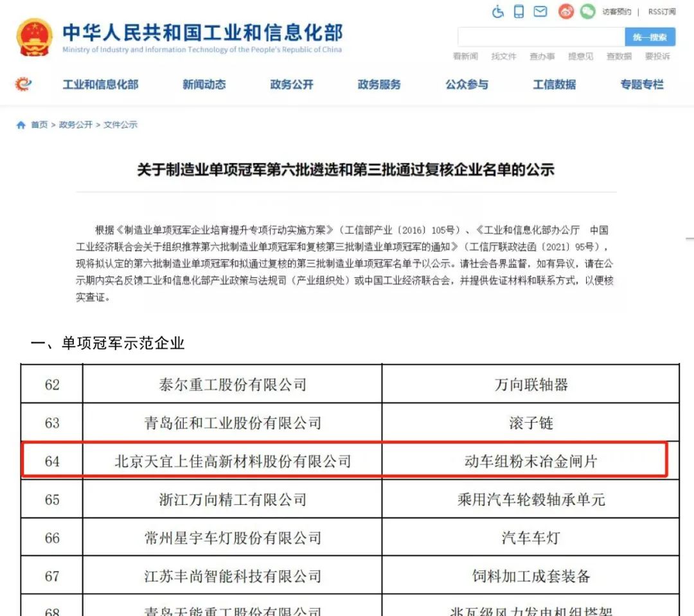The width and height of the screenshot is (694, 616).
Task: Select 查数据 quick link
Action: tap(619, 56)
